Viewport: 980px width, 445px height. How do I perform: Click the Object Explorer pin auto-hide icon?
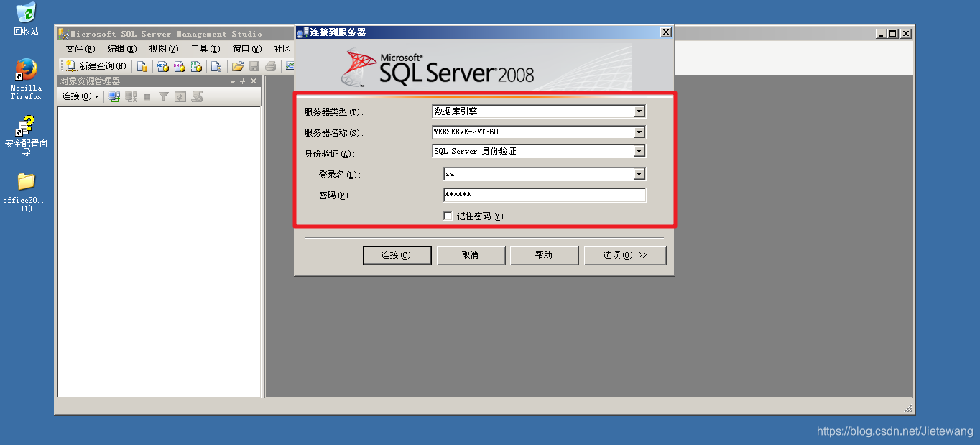click(x=242, y=81)
